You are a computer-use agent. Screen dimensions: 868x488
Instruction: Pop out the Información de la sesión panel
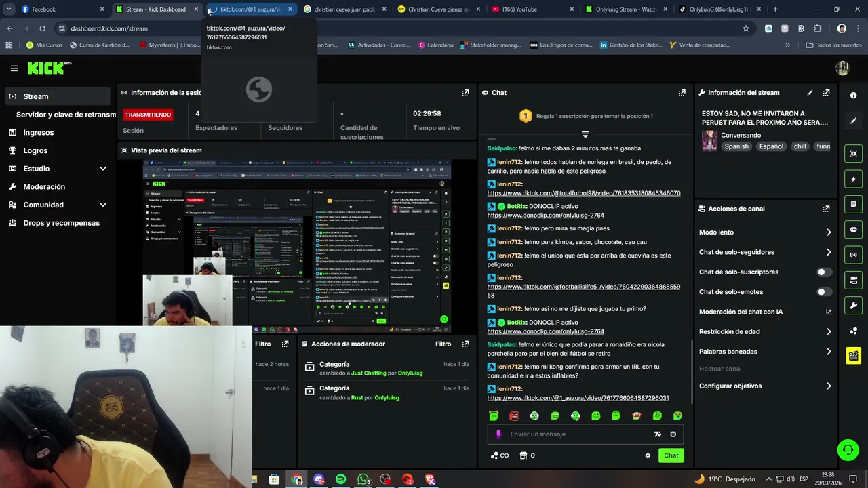click(465, 93)
